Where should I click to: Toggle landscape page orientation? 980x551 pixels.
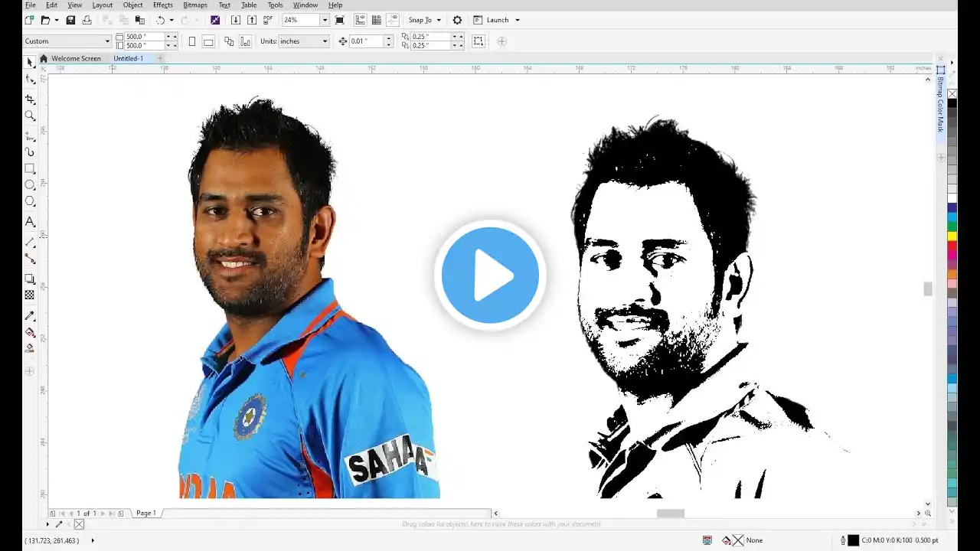click(x=207, y=41)
